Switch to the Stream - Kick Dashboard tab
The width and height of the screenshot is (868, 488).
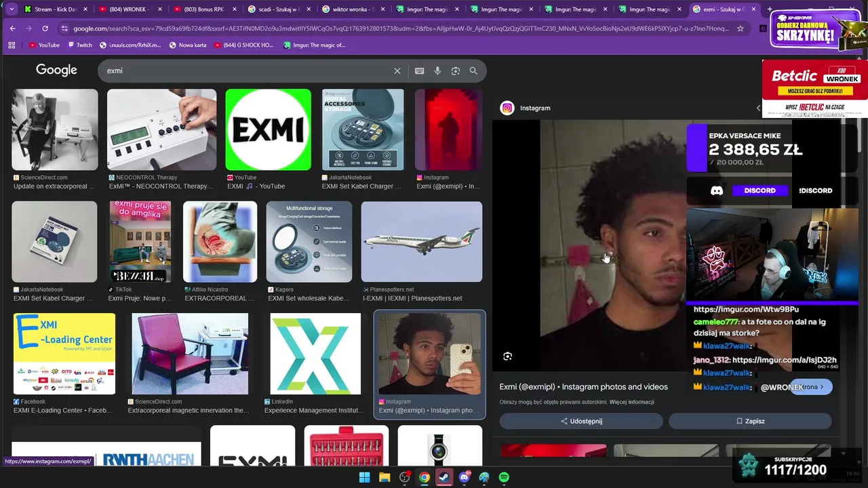pos(56,9)
